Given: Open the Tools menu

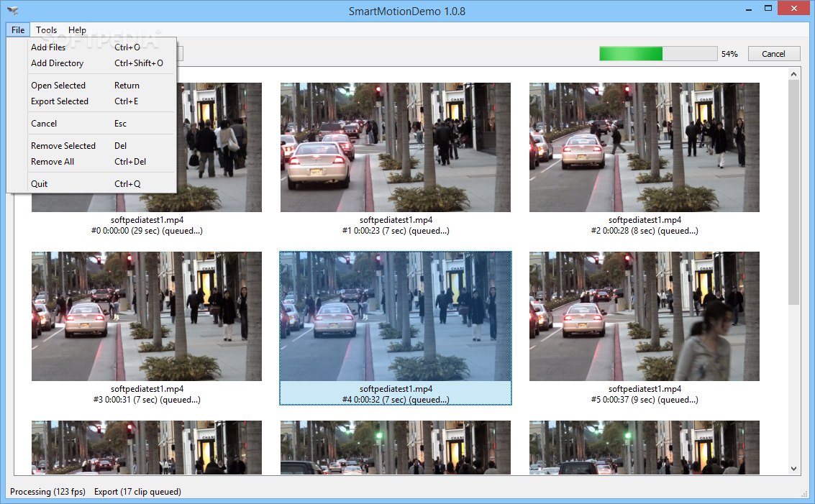Looking at the screenshot, I should coord(46,29).
